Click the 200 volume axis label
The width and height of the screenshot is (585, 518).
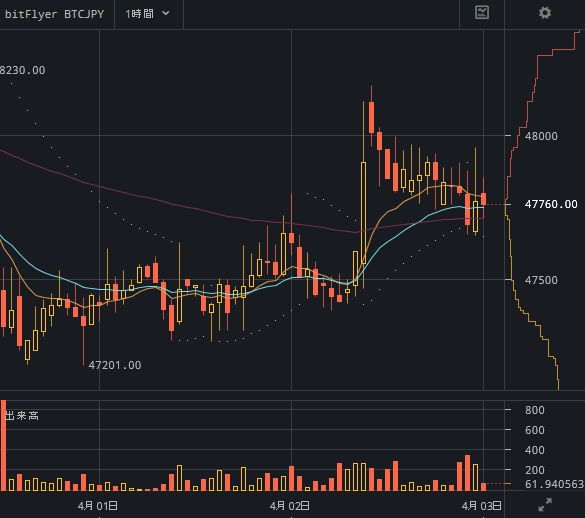(x=535, y=470)
